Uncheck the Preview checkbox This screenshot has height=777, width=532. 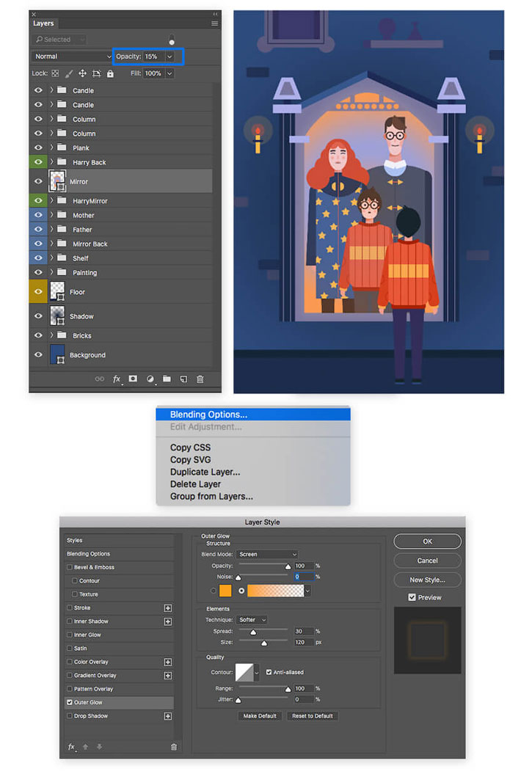tap(412, 598)
